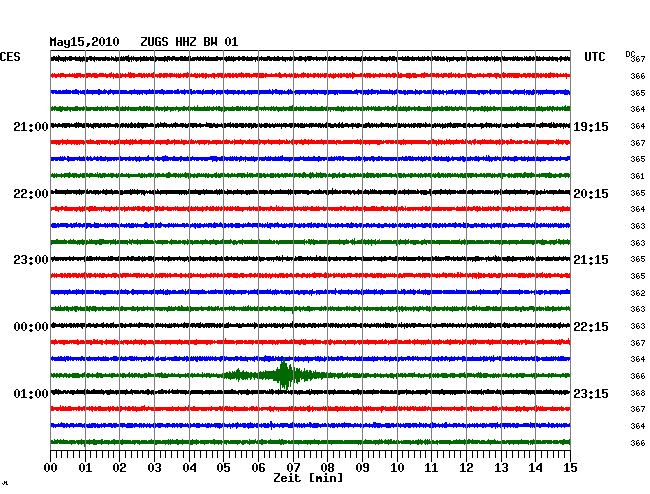The image size is (650, 494).
Task: Click the Zeit [min] axis title
Action: pos(308,478)
